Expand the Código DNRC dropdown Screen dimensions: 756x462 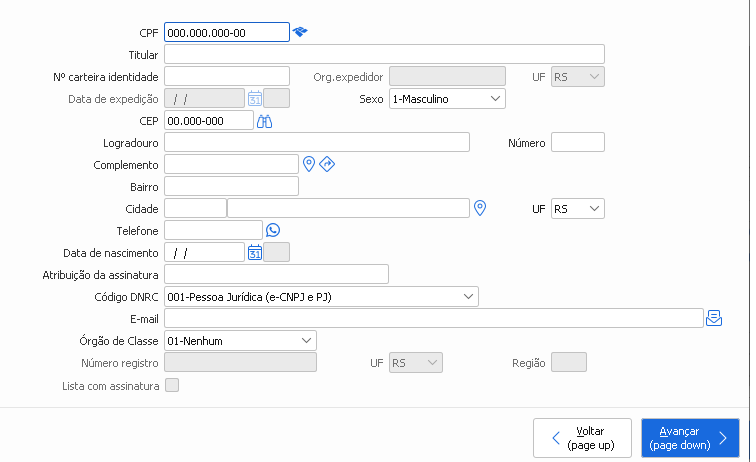pos(322,297)
